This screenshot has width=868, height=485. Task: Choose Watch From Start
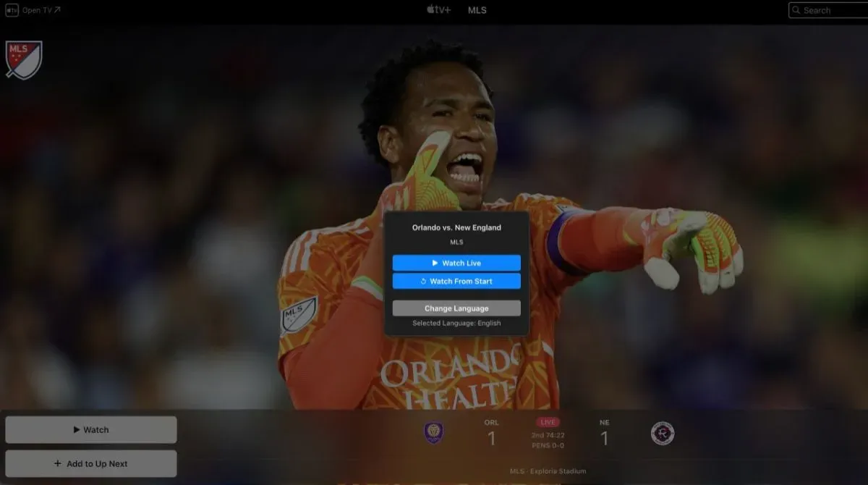[x=456, y=282]
